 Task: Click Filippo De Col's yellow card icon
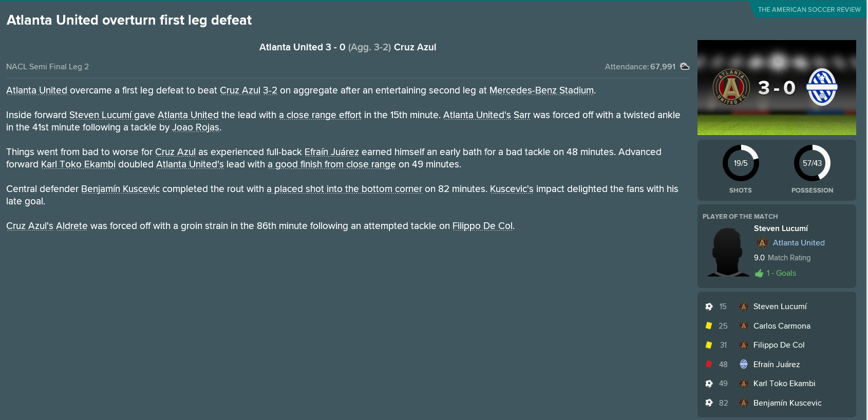(709, 345)
